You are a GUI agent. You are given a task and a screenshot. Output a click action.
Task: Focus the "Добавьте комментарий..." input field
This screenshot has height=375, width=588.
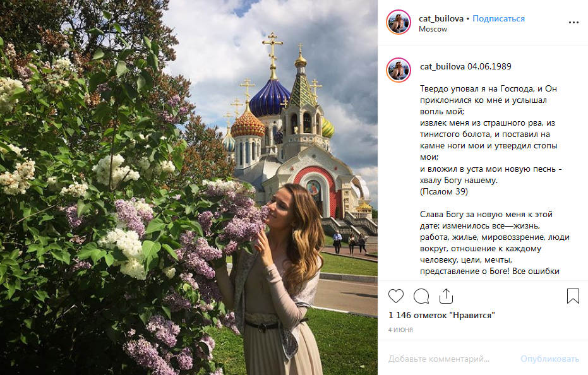point(442,359)
